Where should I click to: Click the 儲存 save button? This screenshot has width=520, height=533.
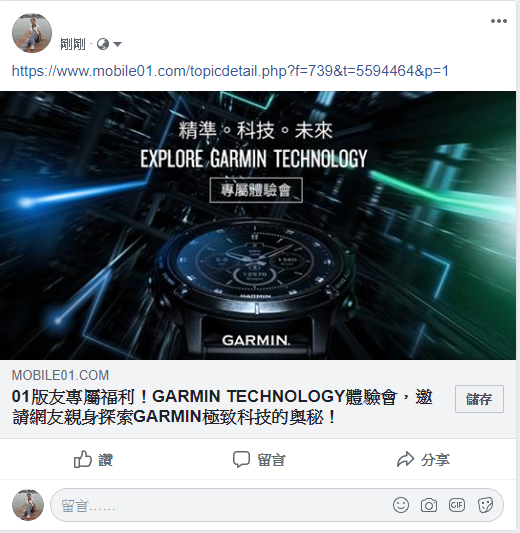click(x=479, y=399)
